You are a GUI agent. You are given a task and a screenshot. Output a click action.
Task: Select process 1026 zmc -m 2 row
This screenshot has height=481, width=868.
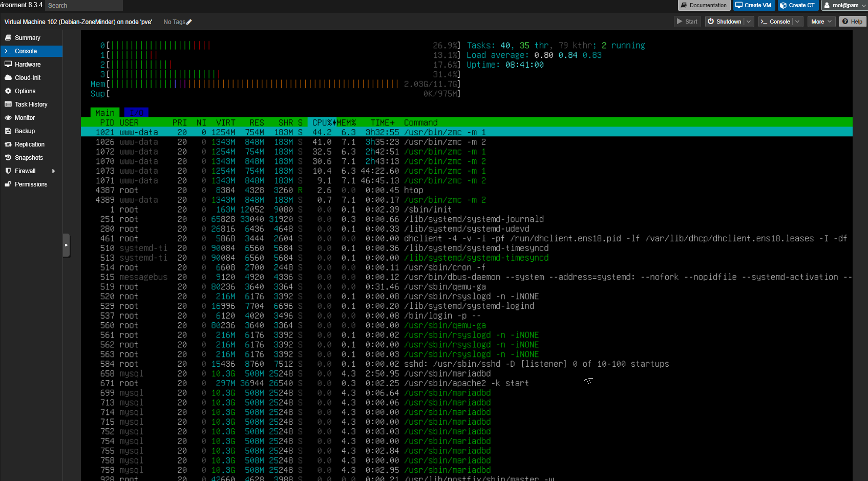467,142
